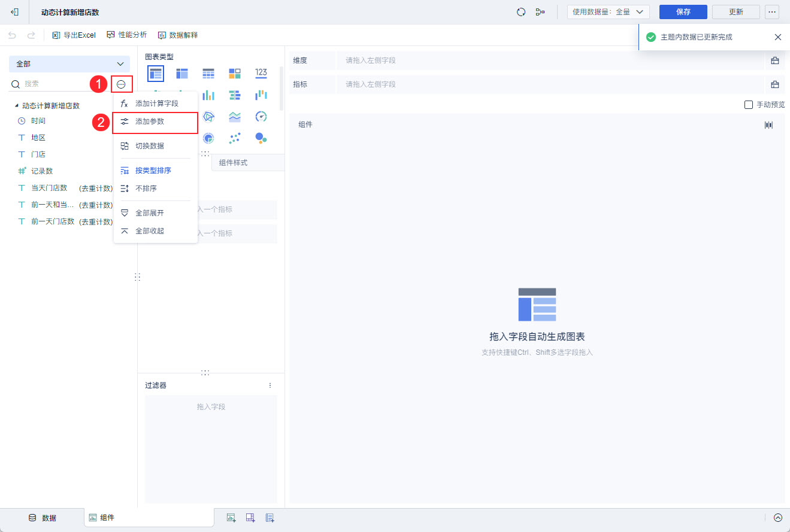The image size is (790, 532).
Task: Select 添加计算字段 menu entry
Action: [156, 104]
